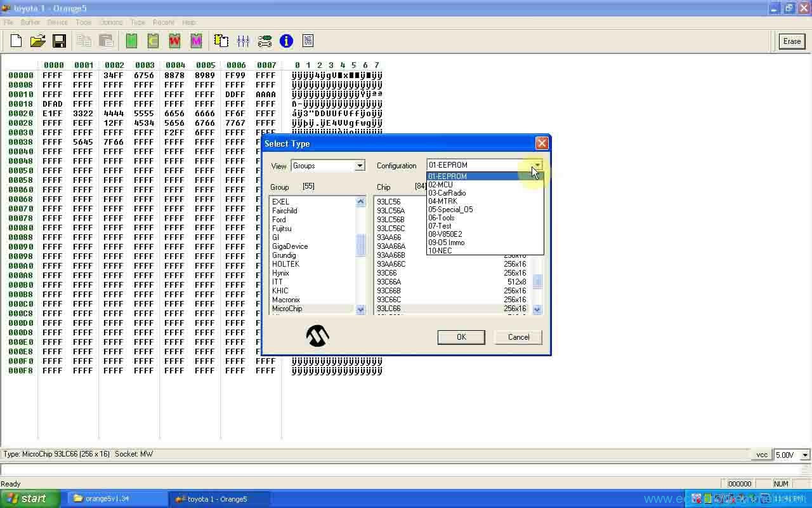The width and height of the screenshot is (812, 508).
Task: Click the Erase button in toolbar
Action: point(792,41)
